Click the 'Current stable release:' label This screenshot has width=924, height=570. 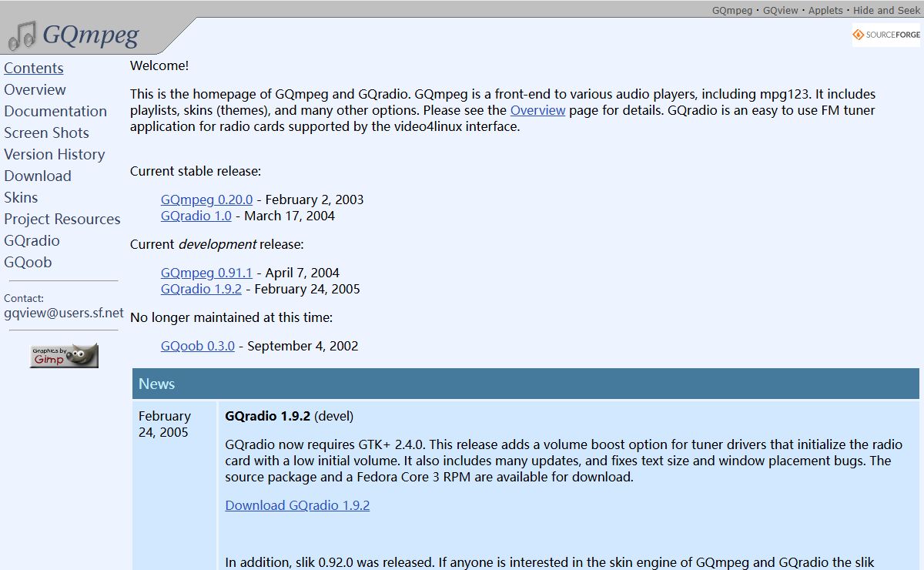coord(196,171)
